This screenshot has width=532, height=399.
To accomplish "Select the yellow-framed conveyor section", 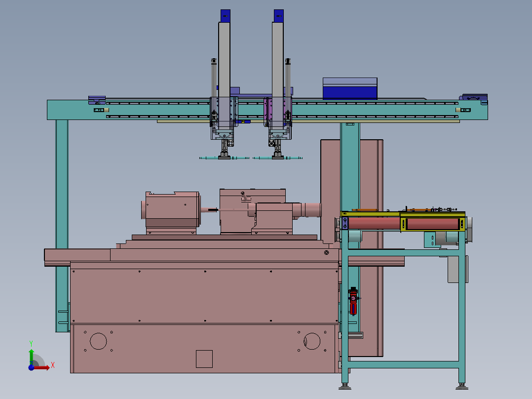I will [x=433, y=222].
